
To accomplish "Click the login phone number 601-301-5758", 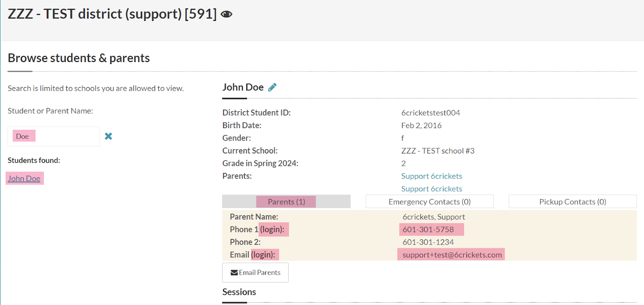I will pyautogui.click(x=428, y=229).
